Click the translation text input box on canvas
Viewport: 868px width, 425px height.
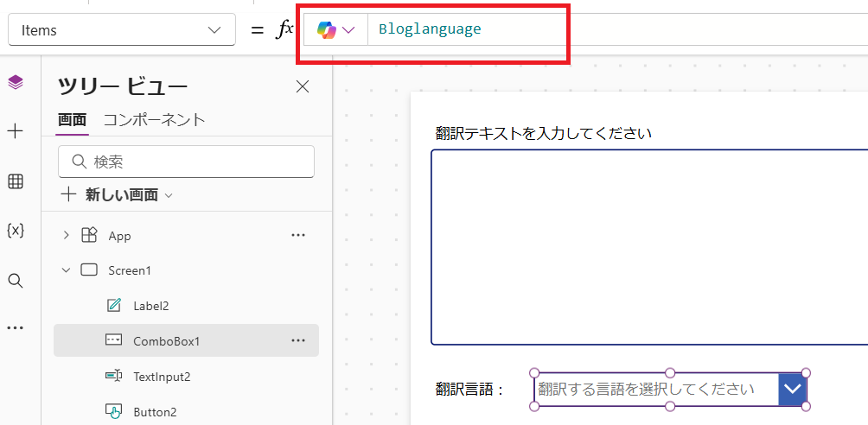(x=648, y=247)
